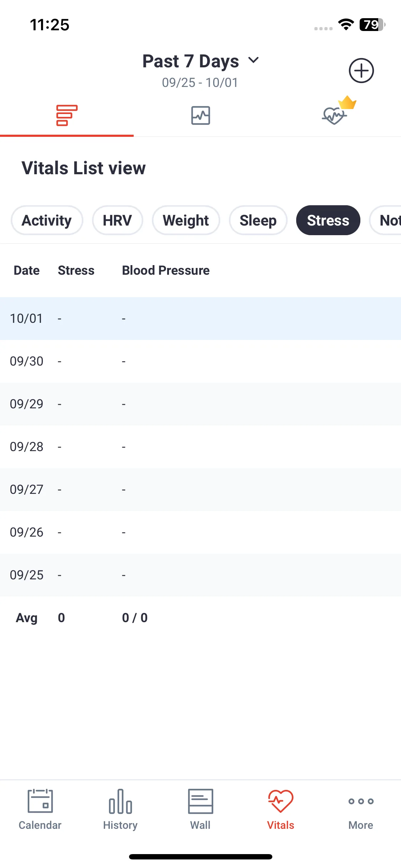The width and height of the screenshot is (401, 868).
Task: Select the HRV filter chip
Action: coord(117,220)
